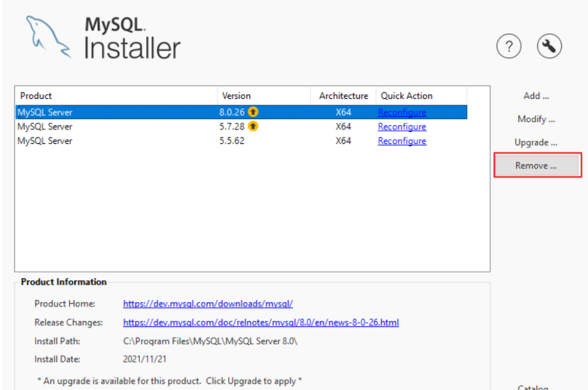Reconfigure MySQL Server 8.0.26
The height and width of the screenshot is (390, 588).
(x=402, y=112)
